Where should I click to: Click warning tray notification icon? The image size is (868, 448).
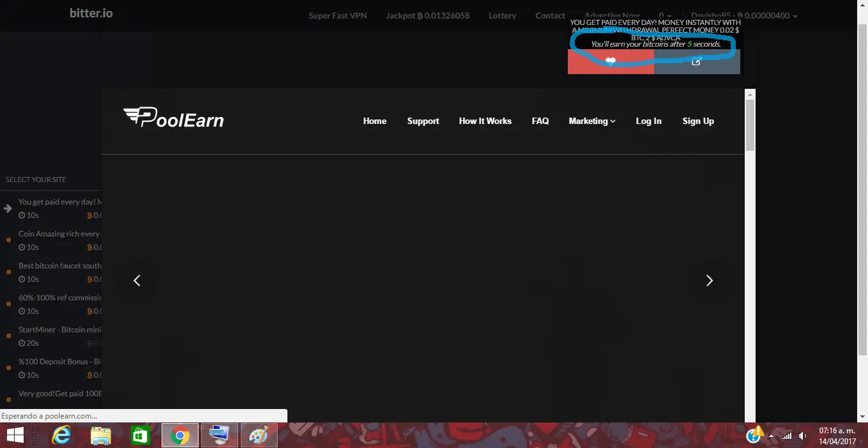[x=756, y=435]
